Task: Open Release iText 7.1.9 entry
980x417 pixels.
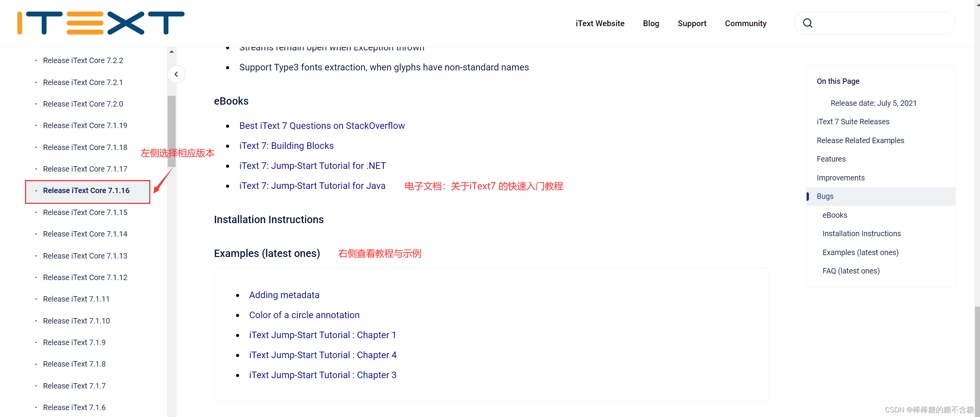Action: click(x=74, y=342)
